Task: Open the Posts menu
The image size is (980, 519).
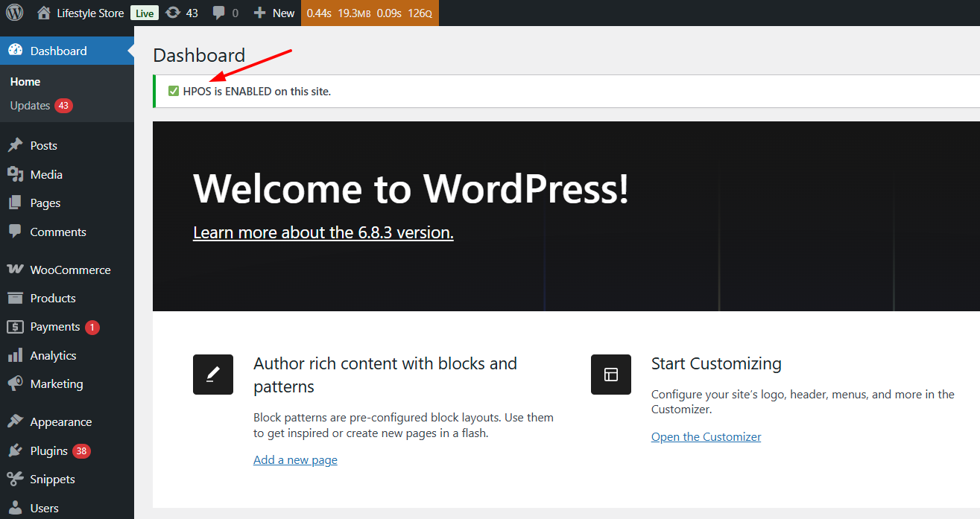Action: coord(43,145)
